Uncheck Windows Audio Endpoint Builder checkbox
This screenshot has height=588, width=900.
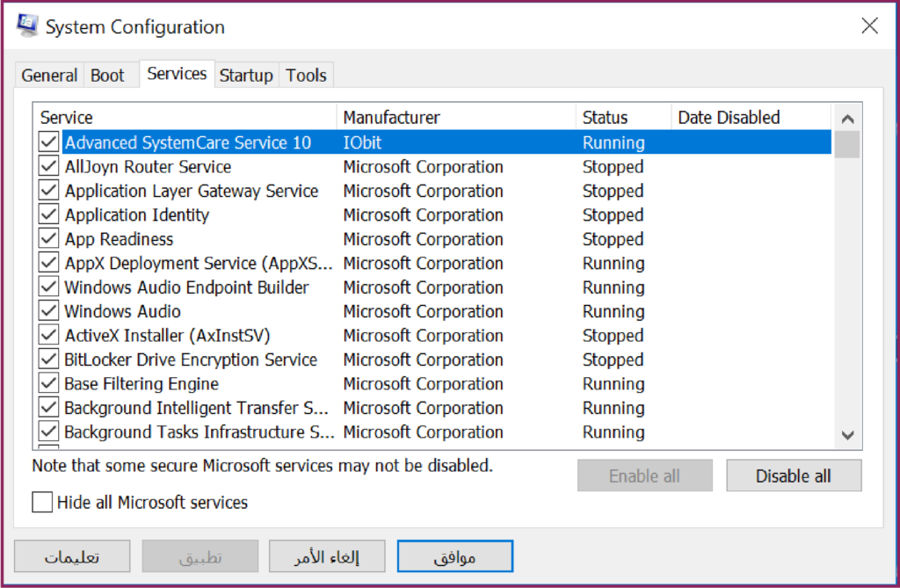tap(49, 287)
